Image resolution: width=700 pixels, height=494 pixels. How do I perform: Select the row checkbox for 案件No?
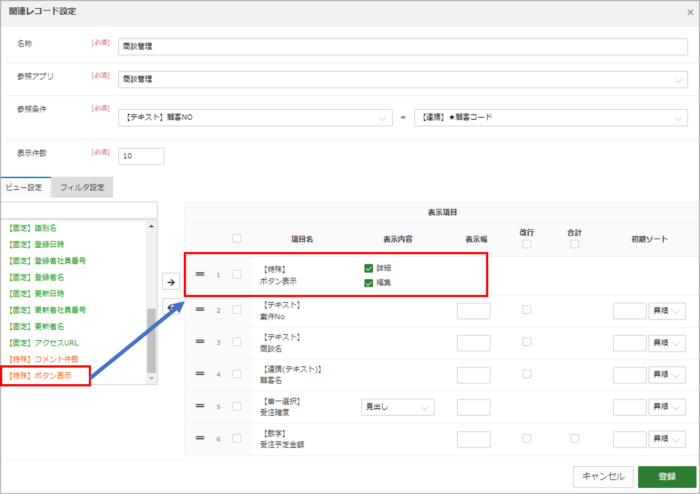click(237, 310)
